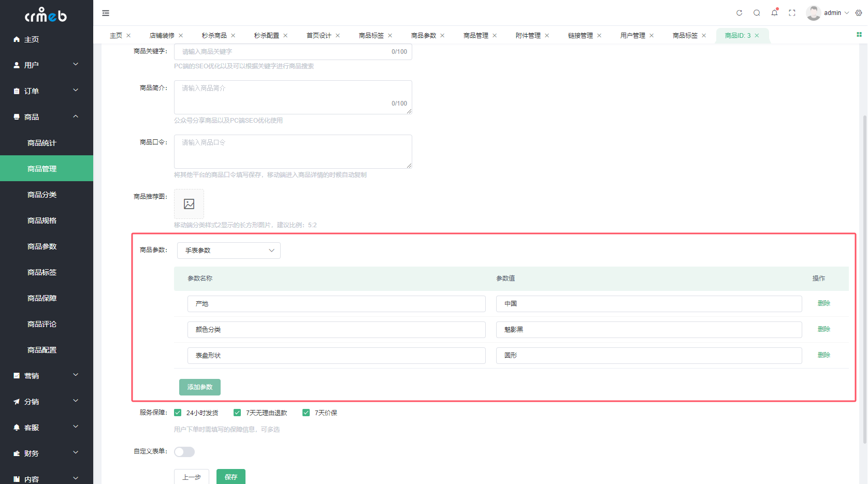Image resolution: width=868 pixels, height=484 pixels.
Task: Switch to the 附件管理 tab
Action: [528, 36]
